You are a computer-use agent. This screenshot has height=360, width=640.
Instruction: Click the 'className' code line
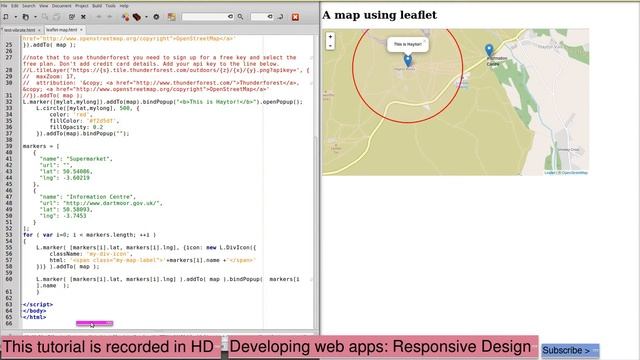[91, 253]
